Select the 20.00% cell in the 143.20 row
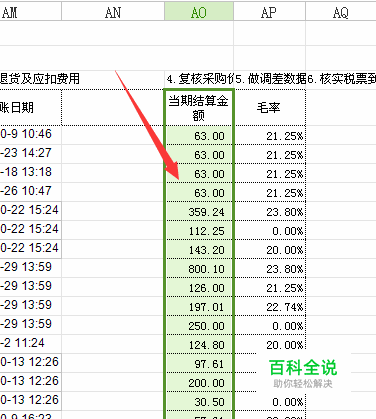 270,250
